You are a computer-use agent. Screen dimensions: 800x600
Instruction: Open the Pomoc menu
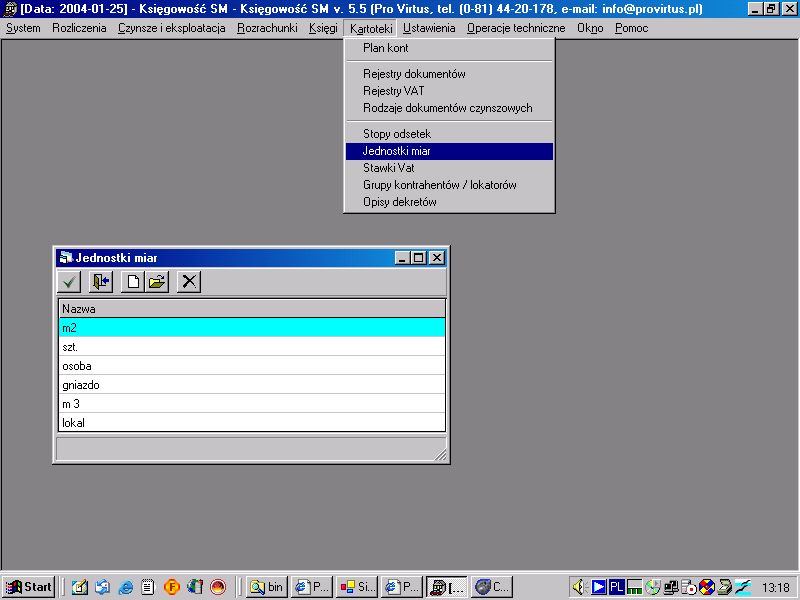coord(631,28)
